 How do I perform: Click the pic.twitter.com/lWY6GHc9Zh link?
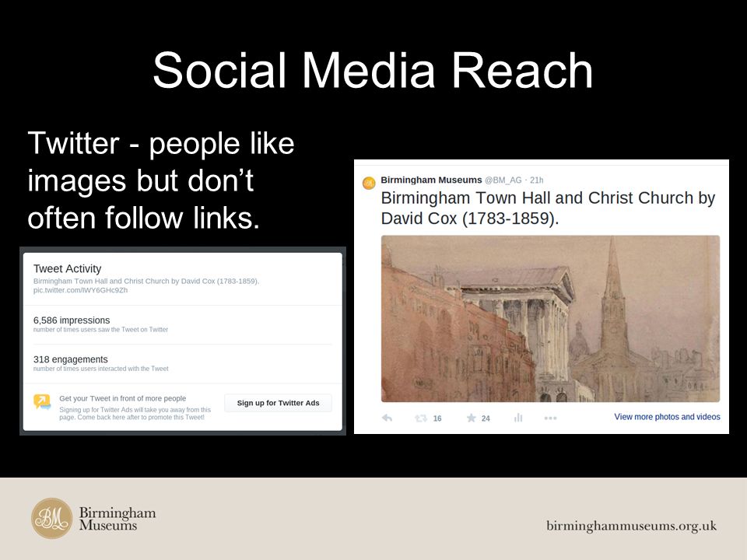click(80, 290)
